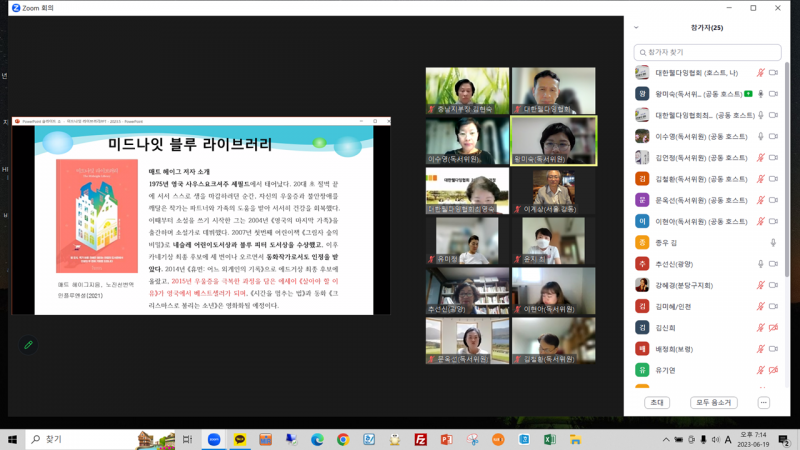This screenshot has height=450, width=800.
Task: Launch Excel from the taskbar
Action: [x=549, y=440]
